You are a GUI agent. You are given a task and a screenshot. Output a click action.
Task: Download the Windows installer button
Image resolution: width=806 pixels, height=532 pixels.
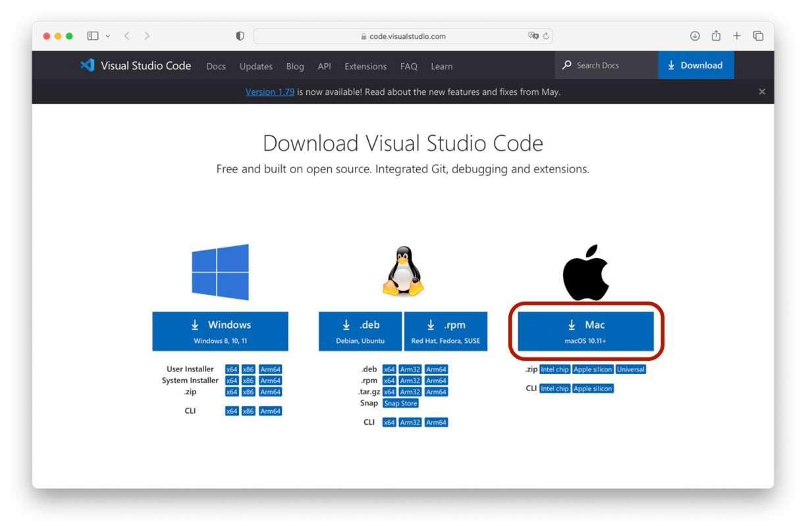pyautogui.click(x=220, y=331)
